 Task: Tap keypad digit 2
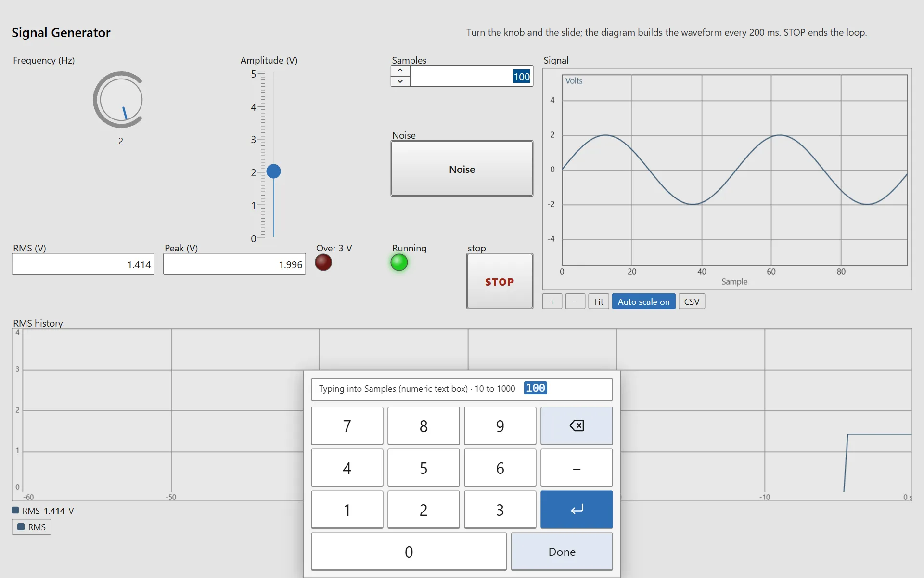tap(423, 510)
